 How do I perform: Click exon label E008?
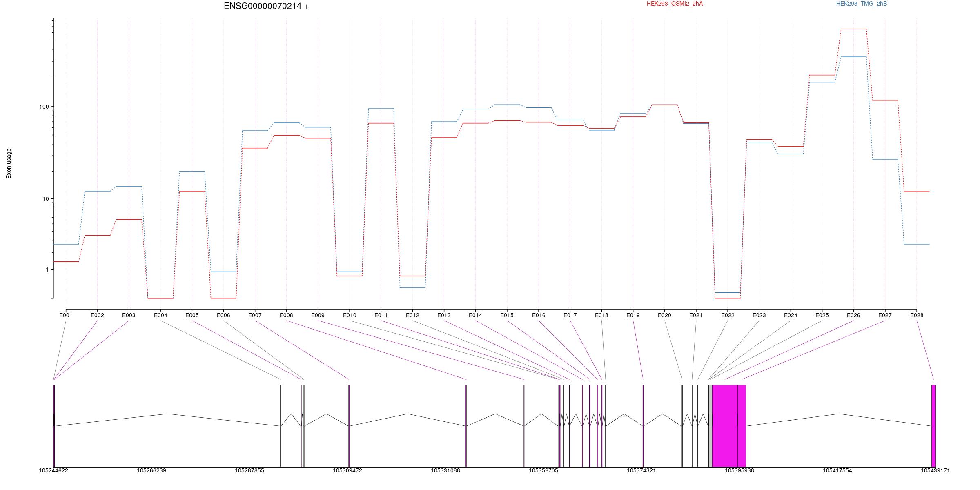coord(286,315)
